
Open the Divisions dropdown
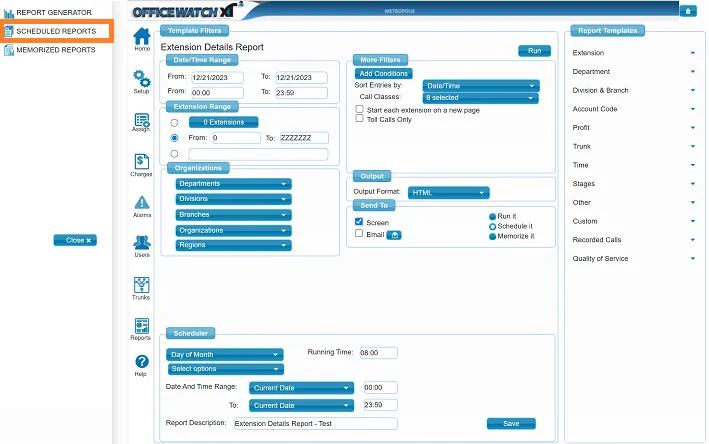pos(233,199)
